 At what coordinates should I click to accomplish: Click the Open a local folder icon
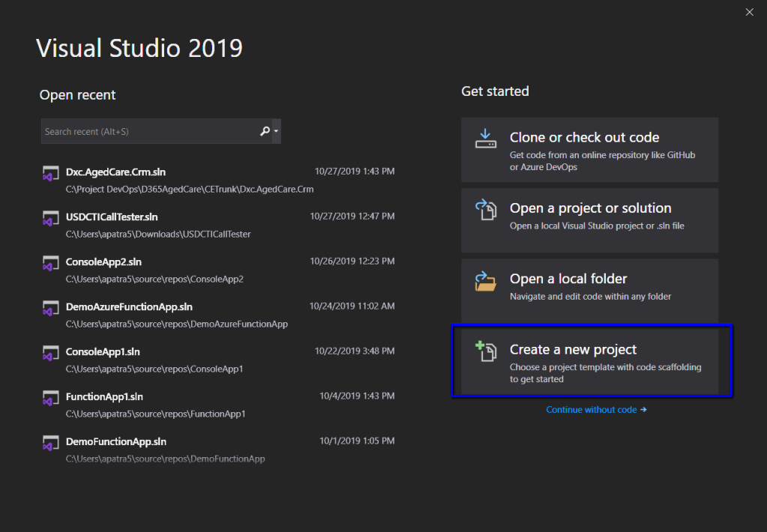[486, 281]
